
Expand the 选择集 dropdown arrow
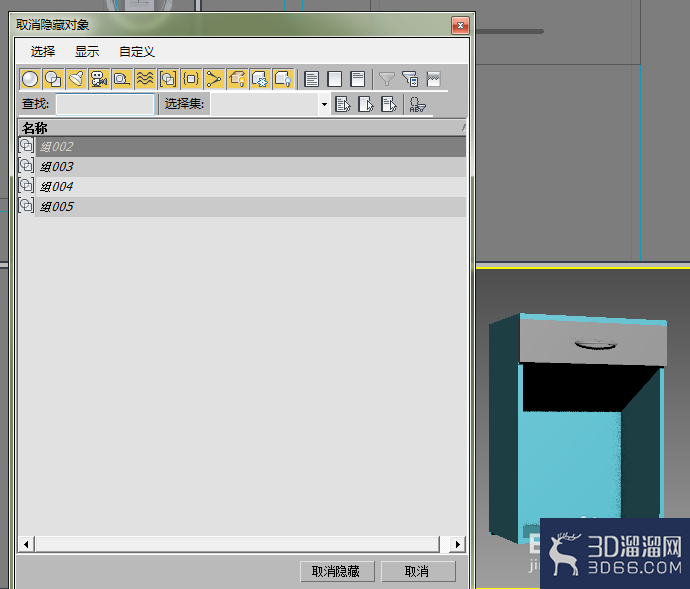tap(324, 104)
